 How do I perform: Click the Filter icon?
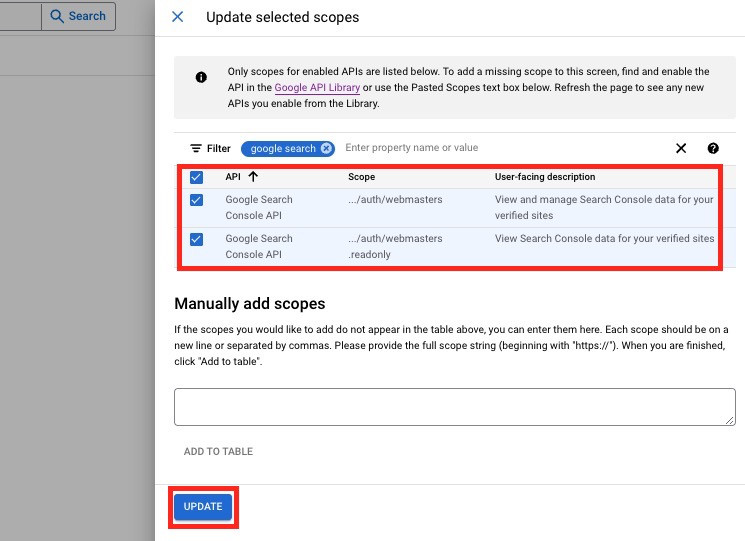pyautogui.click(x=195, y=148)
